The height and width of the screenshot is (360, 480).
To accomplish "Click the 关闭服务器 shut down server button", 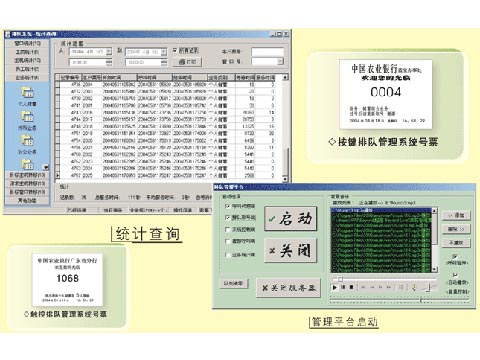I will pyautogui.click(x=288, y=288).
